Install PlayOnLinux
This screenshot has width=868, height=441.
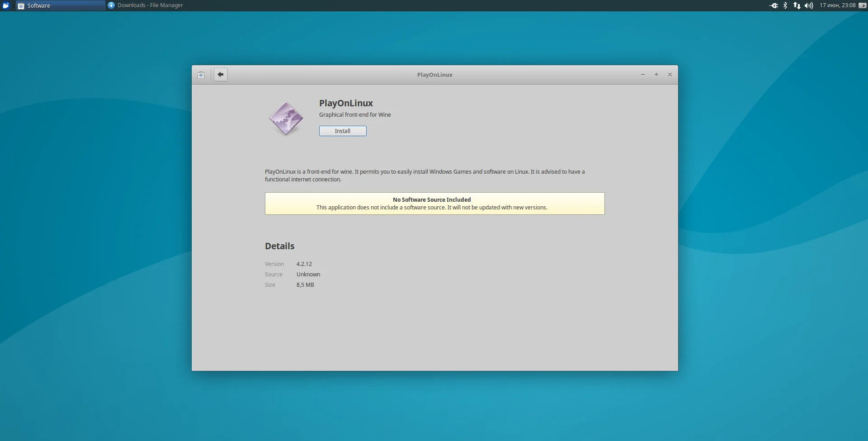343,131
